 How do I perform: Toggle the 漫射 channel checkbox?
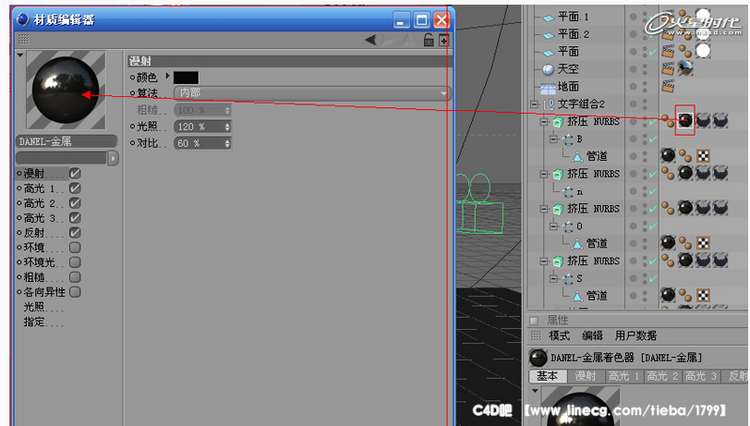coord(75,173)
